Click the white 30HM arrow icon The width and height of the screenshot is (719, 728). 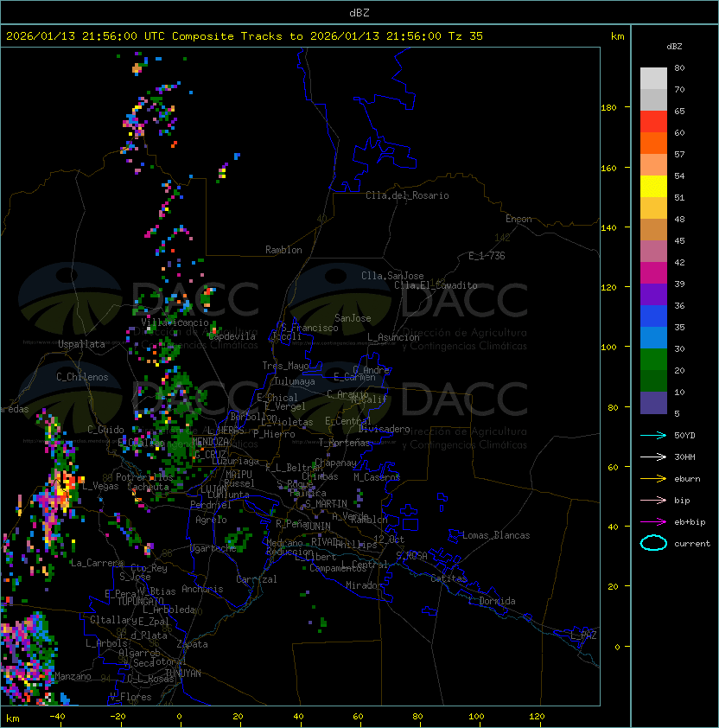click(653, 457)
